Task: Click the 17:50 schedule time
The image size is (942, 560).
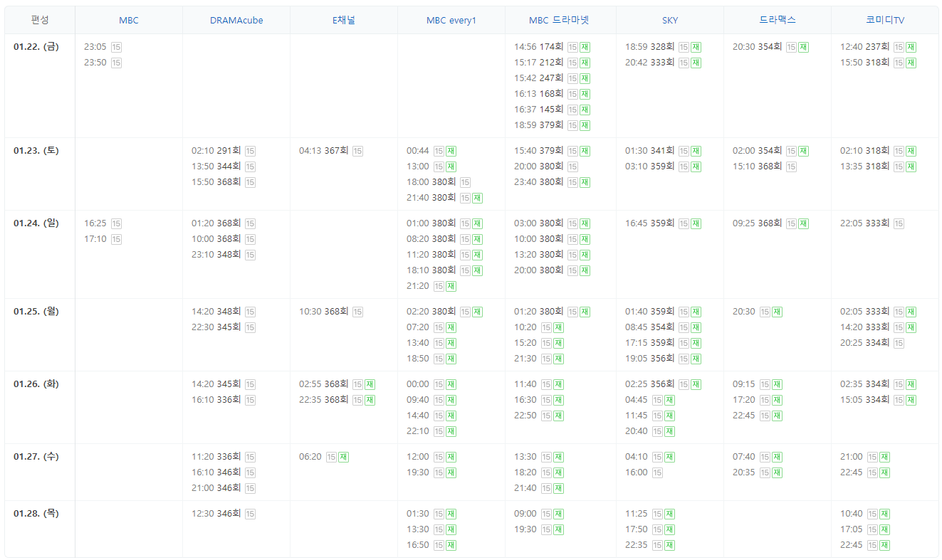Action: [x=637, y=529]
